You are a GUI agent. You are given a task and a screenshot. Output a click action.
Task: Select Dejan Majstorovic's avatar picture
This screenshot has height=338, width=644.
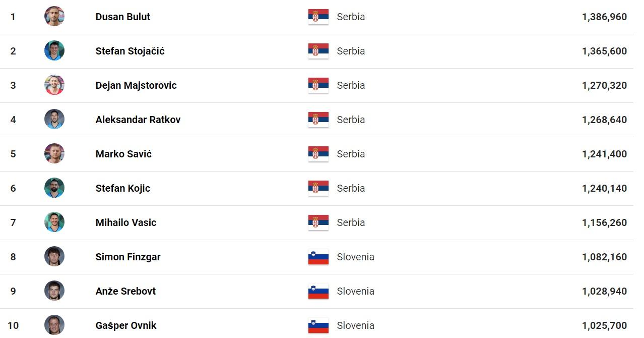coord(54,85)
